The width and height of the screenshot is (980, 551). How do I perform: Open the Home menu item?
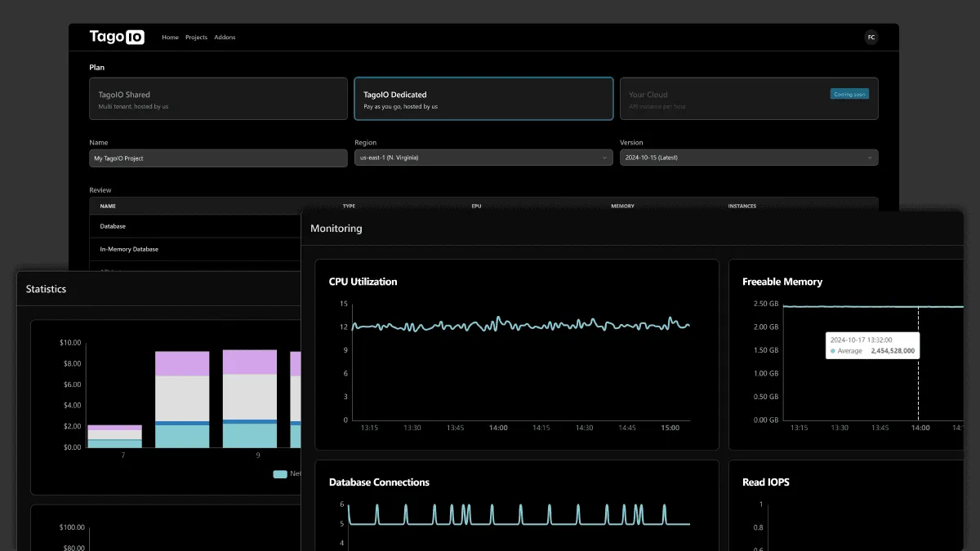(170, 38)
